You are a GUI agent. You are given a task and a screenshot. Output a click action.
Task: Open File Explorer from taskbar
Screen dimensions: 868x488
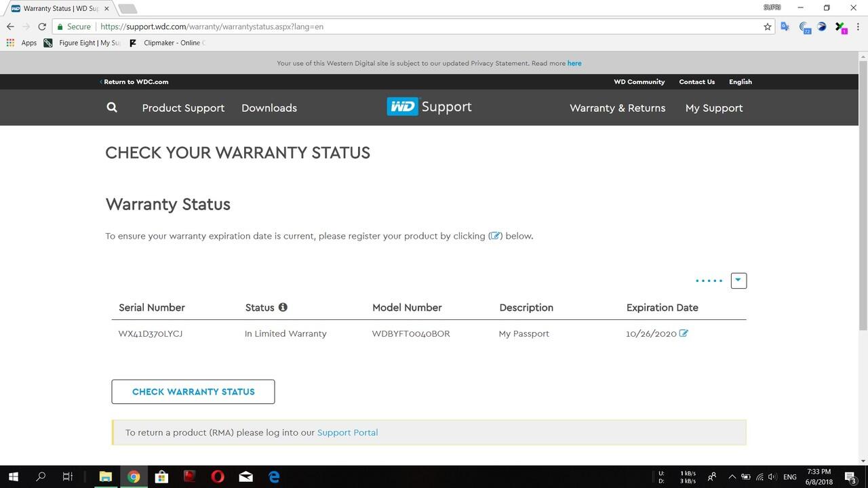pyautogui.click(x=105, y=476)
